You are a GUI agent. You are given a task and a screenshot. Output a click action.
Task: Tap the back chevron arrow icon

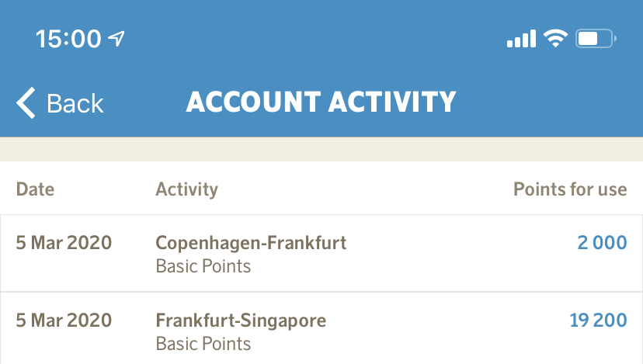pos(26,103)
